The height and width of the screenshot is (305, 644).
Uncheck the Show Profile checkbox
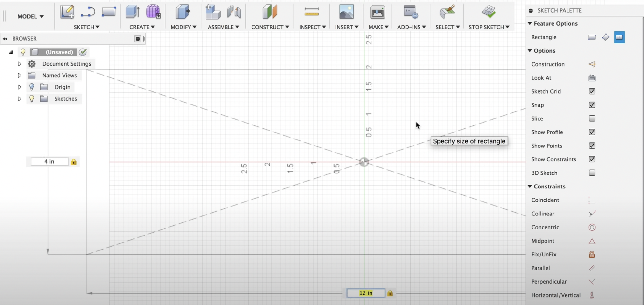tap(592, 132)
